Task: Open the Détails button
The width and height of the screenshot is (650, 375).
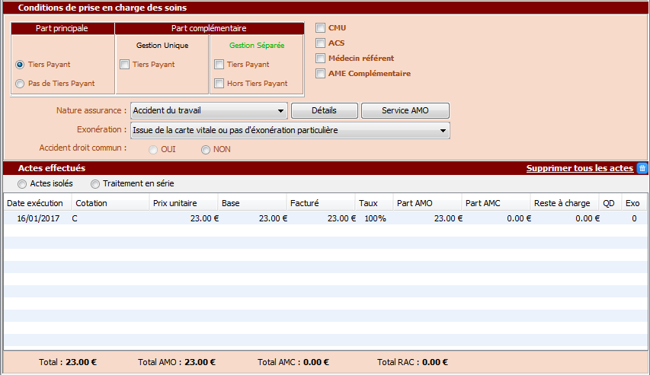Action: [x=324, y=111]
